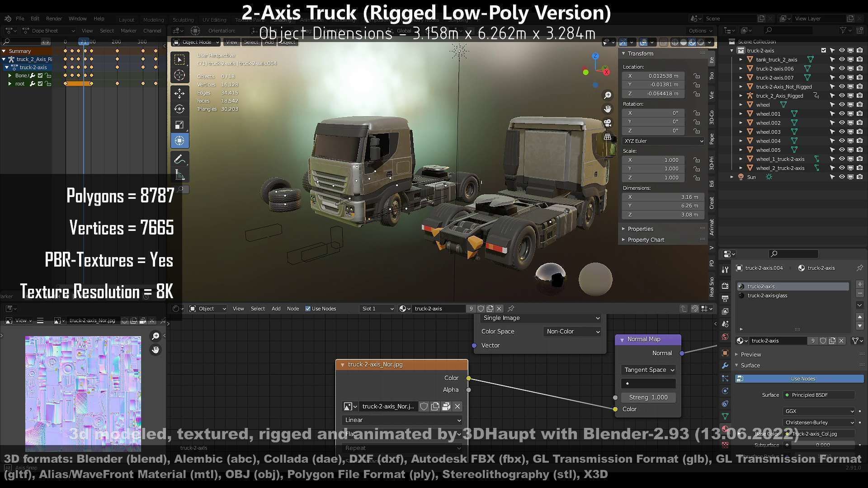Viewport: 868px width, 488px height.
Task: Open the GGX distribution dropdown
Action: coord(819,412)
